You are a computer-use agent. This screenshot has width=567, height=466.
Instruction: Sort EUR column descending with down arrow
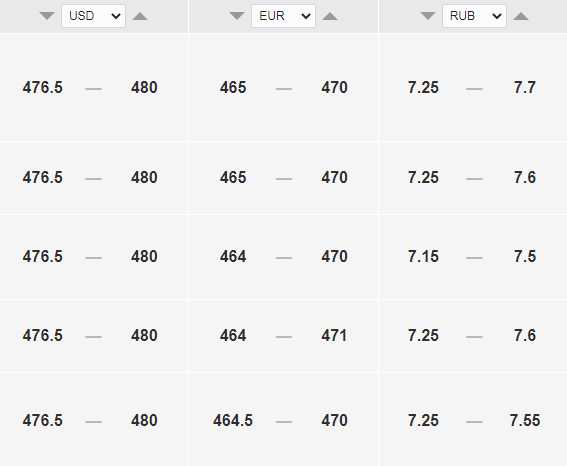(237, 16)
